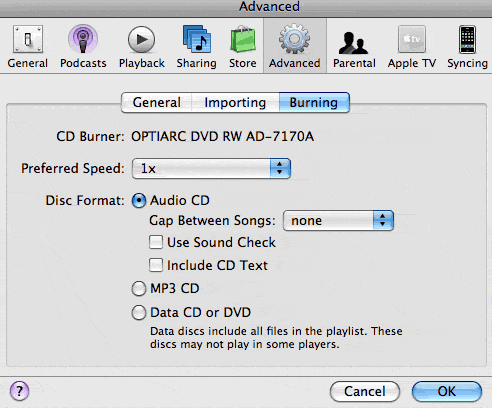The height and width of the screenshot is (408, 492).
Task: Choose the Data CD or DVD option
Action: (139, 313)
